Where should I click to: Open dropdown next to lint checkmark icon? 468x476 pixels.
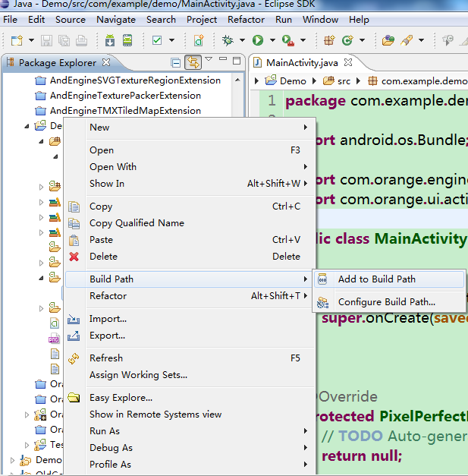171,40
